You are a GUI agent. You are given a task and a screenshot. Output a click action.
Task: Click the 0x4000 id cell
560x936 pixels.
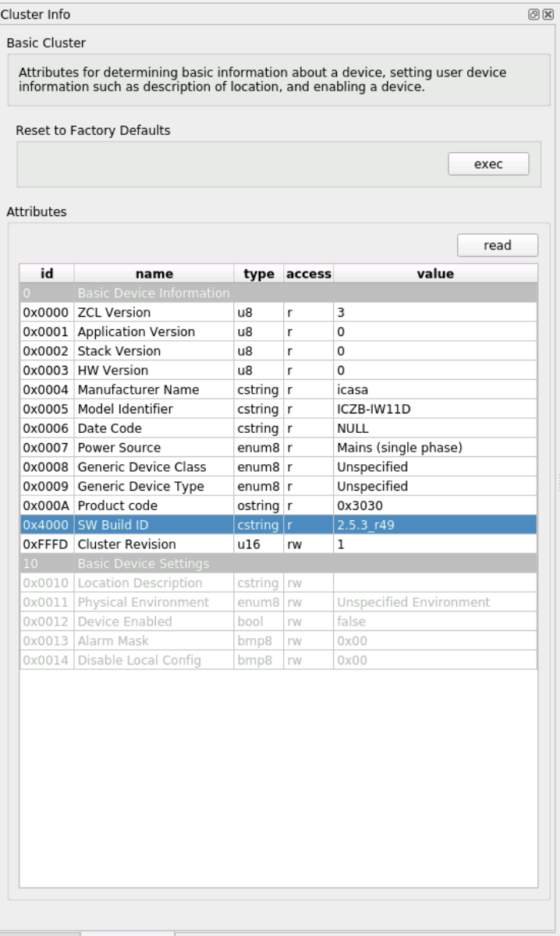(47, 525)
